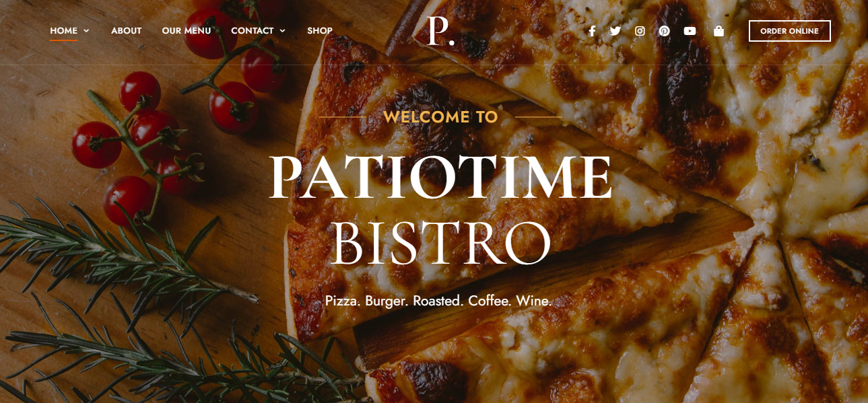
Task: Click the Pizza Burger Roasted tagline
Action: (438, 301)
